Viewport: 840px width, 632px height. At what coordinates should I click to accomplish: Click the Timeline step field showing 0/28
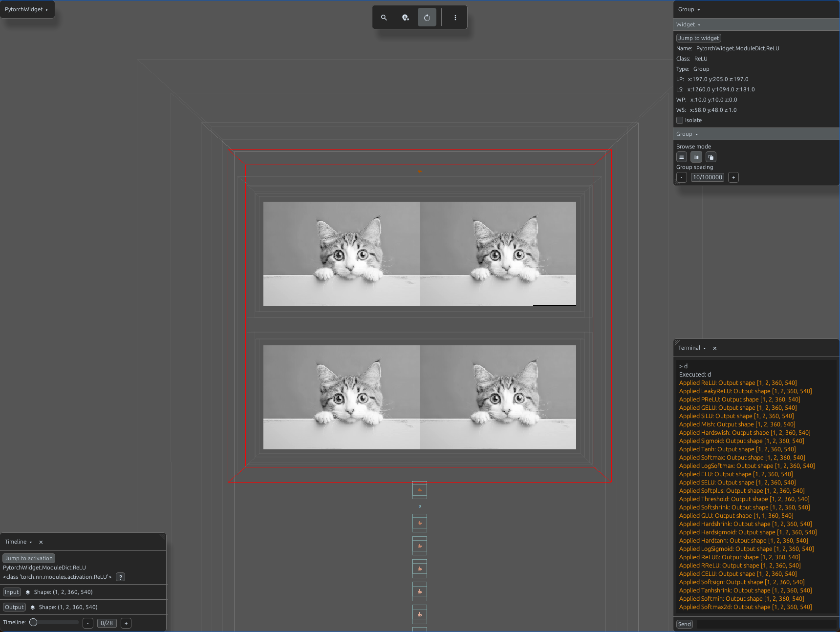point(107,623)
